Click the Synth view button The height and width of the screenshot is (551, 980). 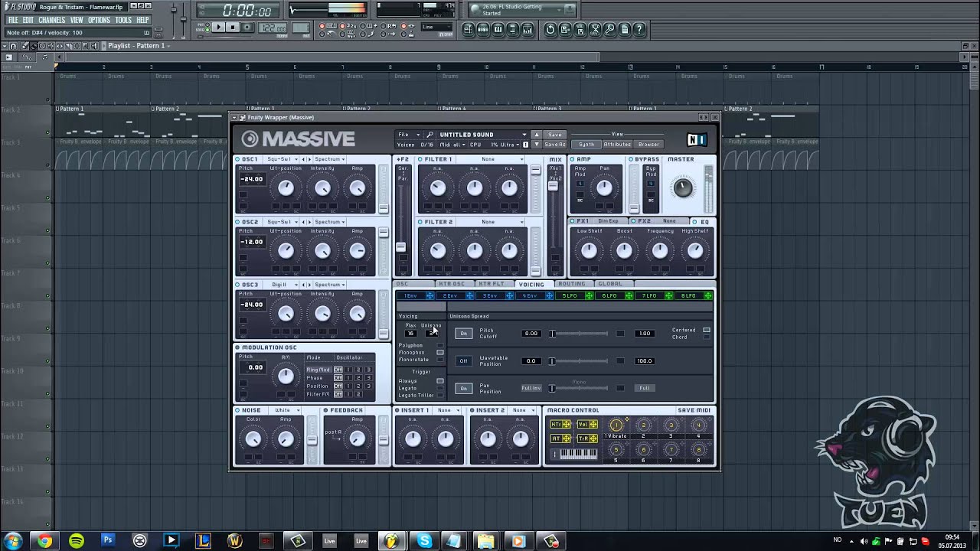[586, 145]
